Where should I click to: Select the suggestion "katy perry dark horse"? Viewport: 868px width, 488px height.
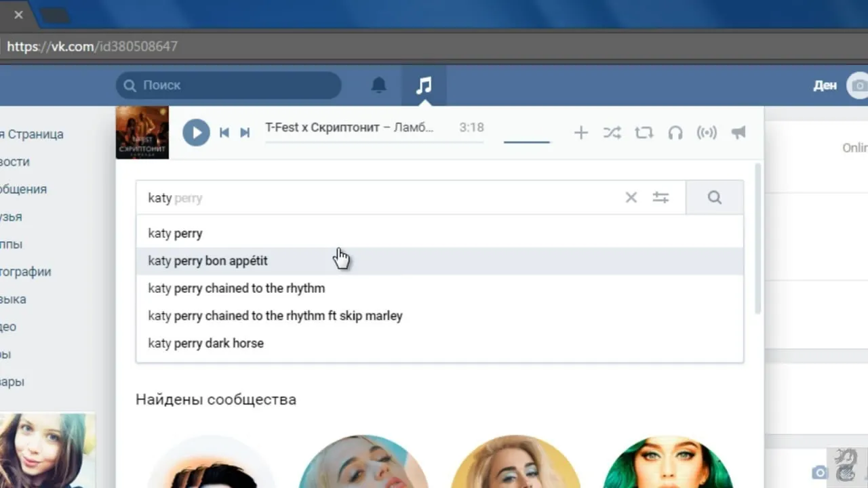click(439, 343)
